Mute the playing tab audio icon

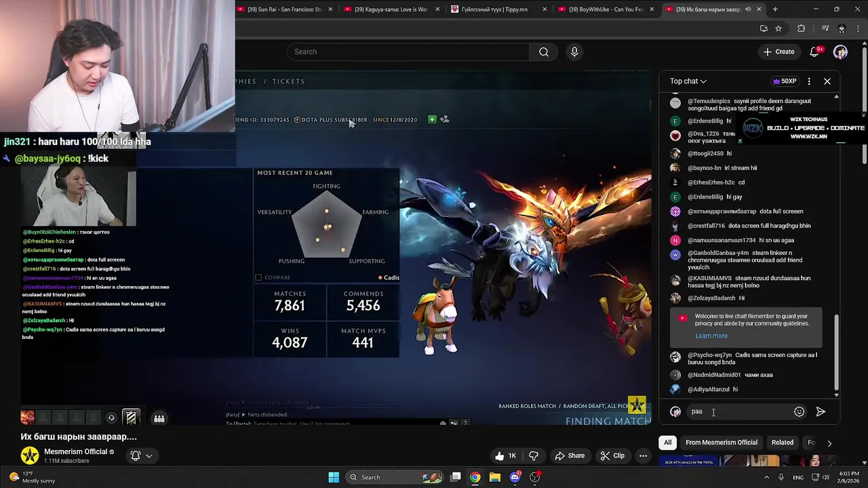[x=748, y=9]
